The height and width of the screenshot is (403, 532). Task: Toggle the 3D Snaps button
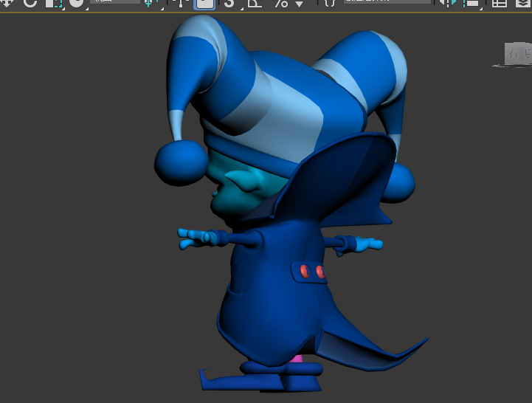pyautogui.click(x=229, y=3)
